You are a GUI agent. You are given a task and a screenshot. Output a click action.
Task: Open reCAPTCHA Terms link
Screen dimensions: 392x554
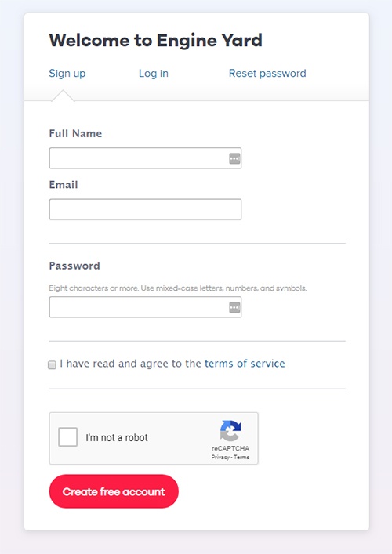[241, 457]
